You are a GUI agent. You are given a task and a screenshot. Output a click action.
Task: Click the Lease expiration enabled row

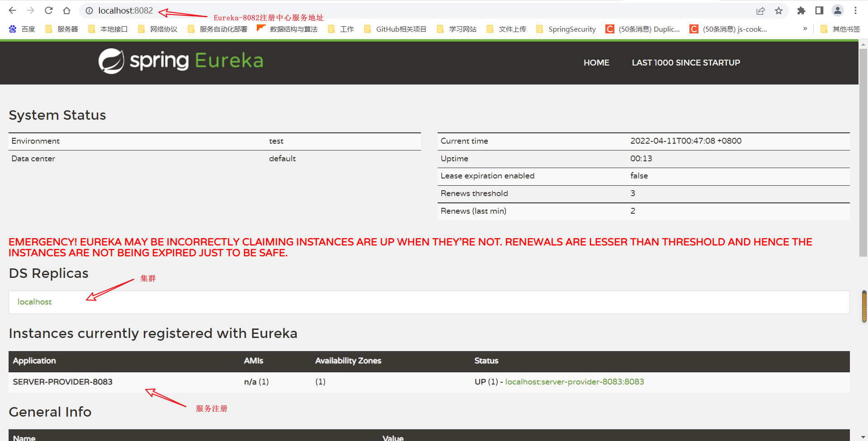(x=644, y=176)
